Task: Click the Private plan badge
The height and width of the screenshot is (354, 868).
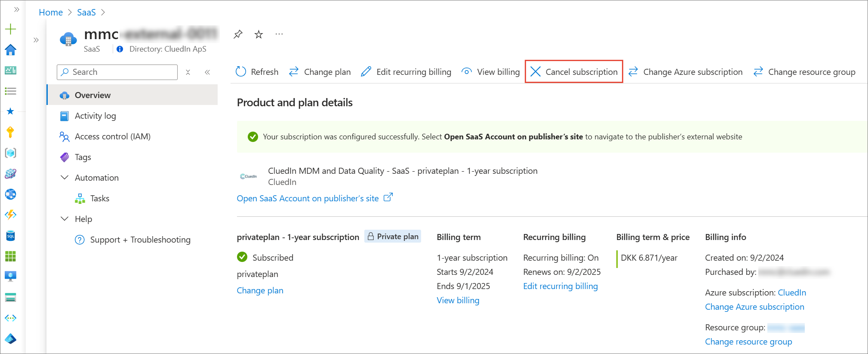Action: pyautogui.click(x=393, y=237)
